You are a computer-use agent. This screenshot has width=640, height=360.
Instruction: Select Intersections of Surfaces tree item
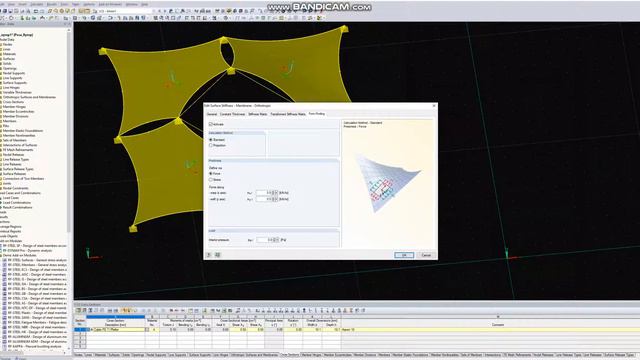20,145
